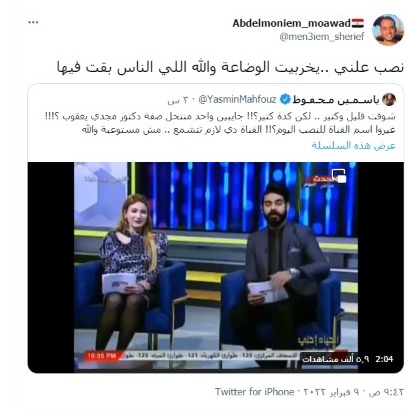Click the video view count ٥,٩ ألف مشاهدات

pos(336,359)
